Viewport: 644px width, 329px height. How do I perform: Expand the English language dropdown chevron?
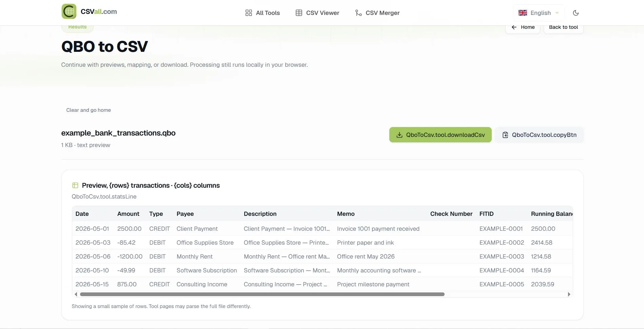pyautogui.click(x=557, y=13)
